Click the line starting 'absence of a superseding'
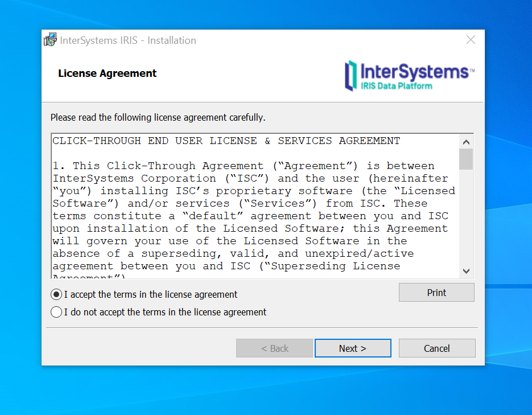The height and width of the screenshot is (415, 532). (x=233, y=253)
